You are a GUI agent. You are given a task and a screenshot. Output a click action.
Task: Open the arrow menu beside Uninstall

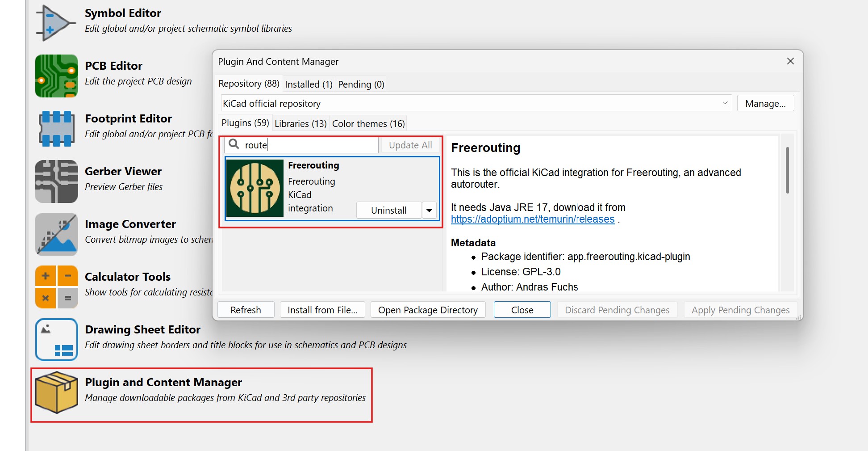(429, 210)
